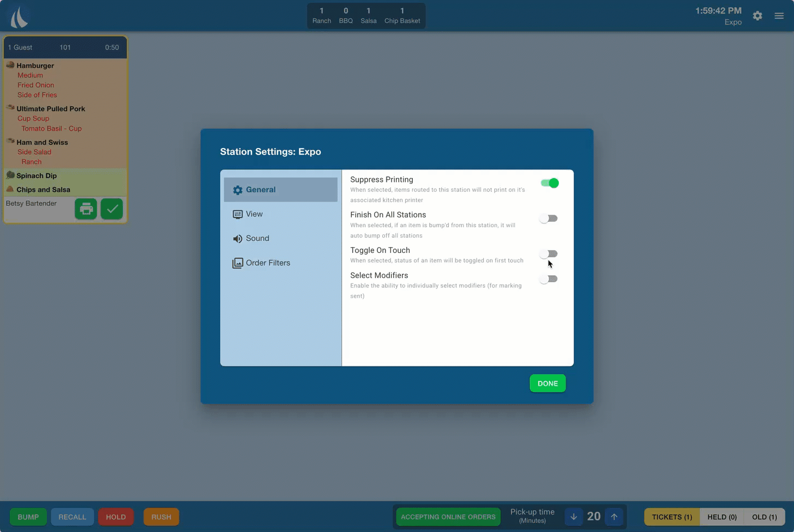Disable the Suppress Printing toggle
This screenshot has height=532, width=794.
[549, 183]
